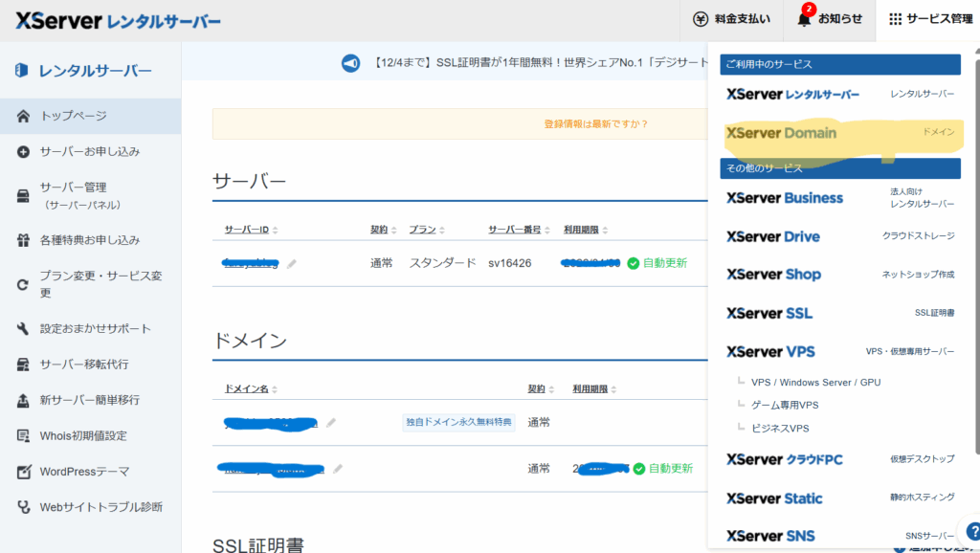Click the 独自ドメイン永久無料特典 badge

458,422
